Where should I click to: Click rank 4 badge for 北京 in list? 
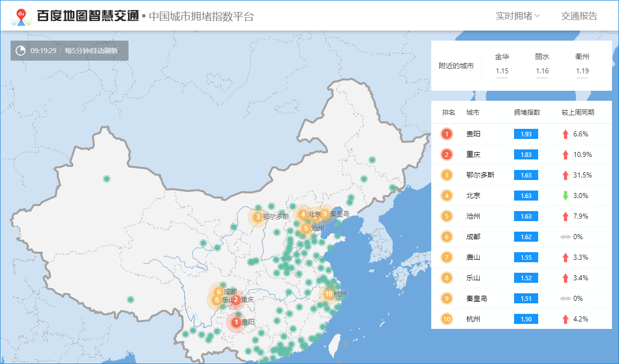[x=447, y=196]
